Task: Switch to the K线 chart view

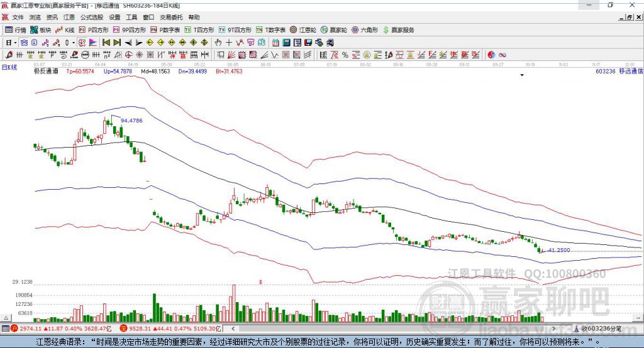Action: click(x=65, y=30)
